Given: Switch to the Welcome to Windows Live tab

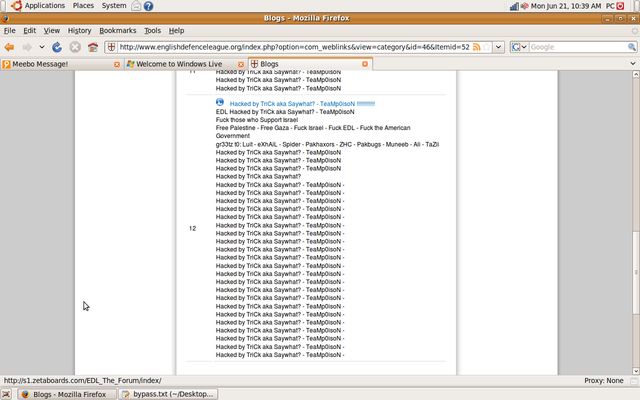Looking at the screenshot, I should [x=179, y=64].
